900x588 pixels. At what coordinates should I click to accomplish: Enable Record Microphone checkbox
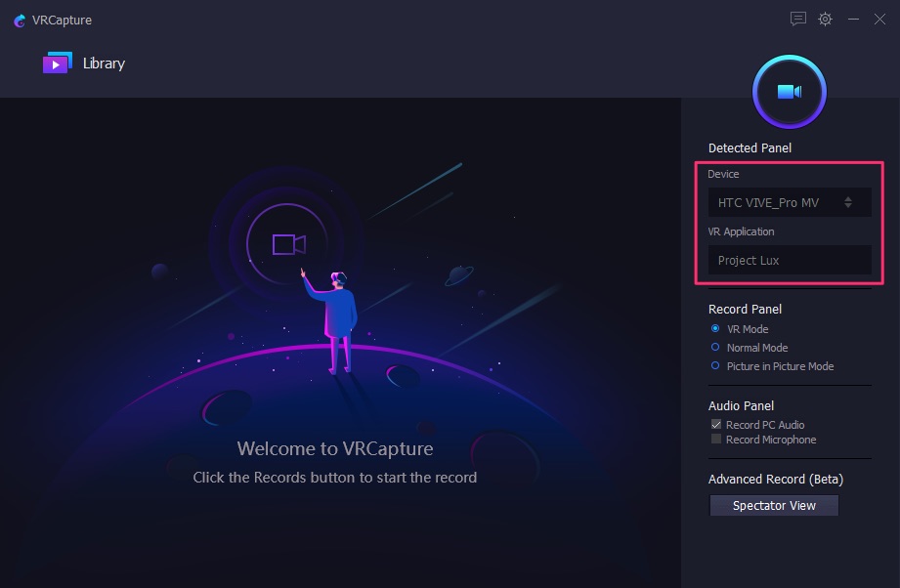click(715, 439)
